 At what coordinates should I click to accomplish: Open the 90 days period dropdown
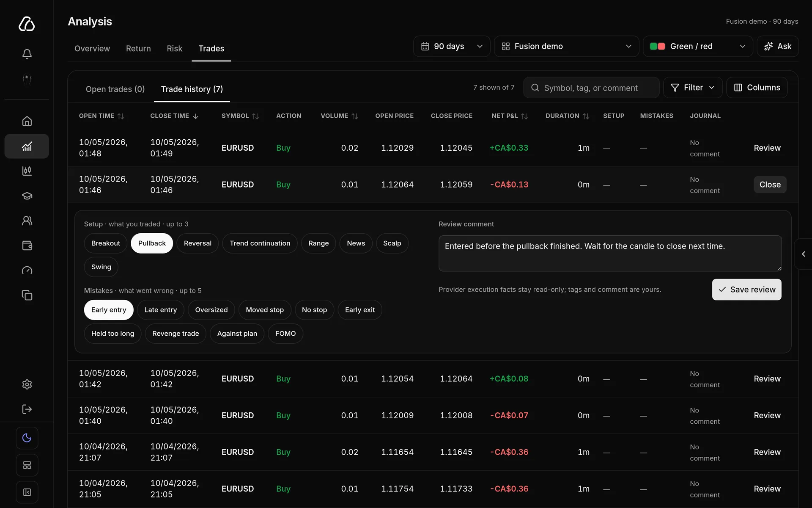click(x=452, y=46)
